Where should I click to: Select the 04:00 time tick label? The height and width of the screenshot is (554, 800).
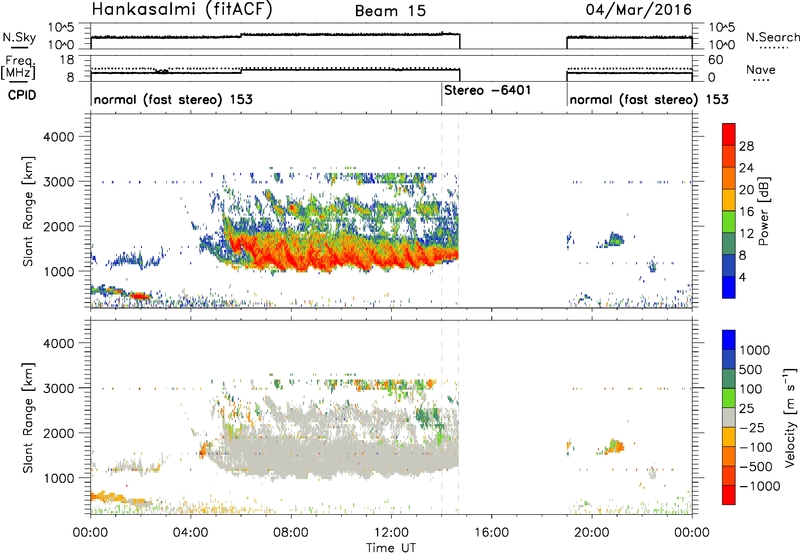click(190, 533)
